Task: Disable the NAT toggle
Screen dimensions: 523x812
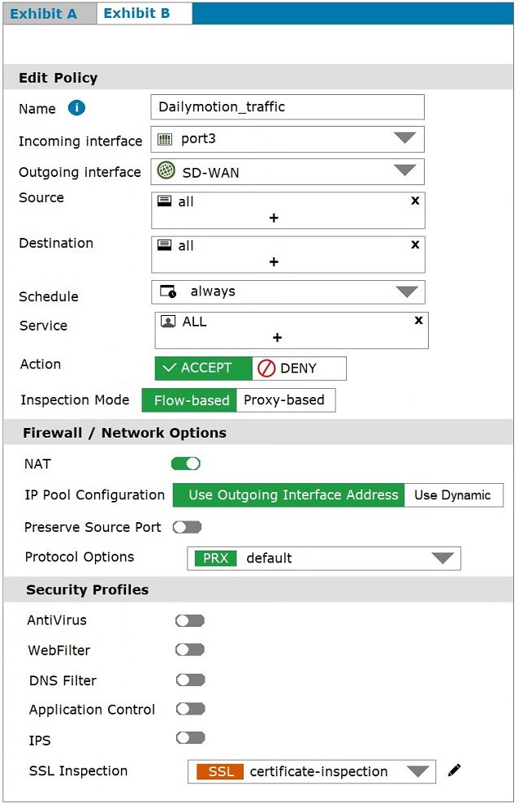Action: tap(185, 464)
